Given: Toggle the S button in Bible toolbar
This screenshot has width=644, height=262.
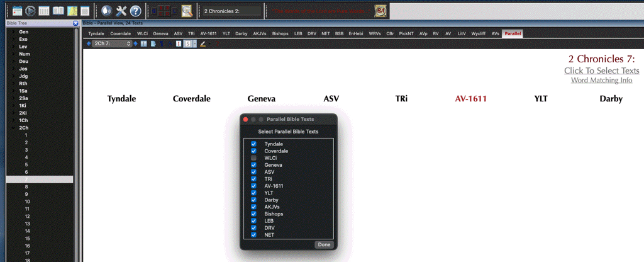Looking at the screenshot, I should [x=187, y=43].
